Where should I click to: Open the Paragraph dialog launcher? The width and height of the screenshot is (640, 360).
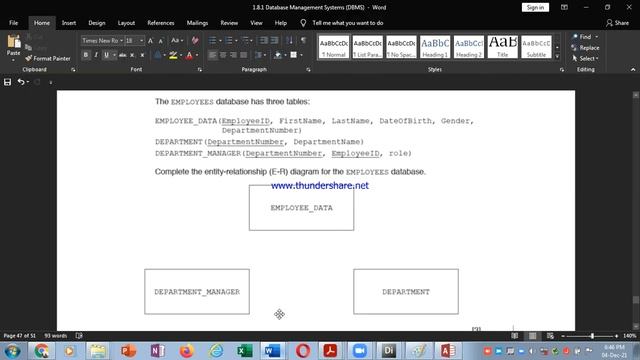308,70
